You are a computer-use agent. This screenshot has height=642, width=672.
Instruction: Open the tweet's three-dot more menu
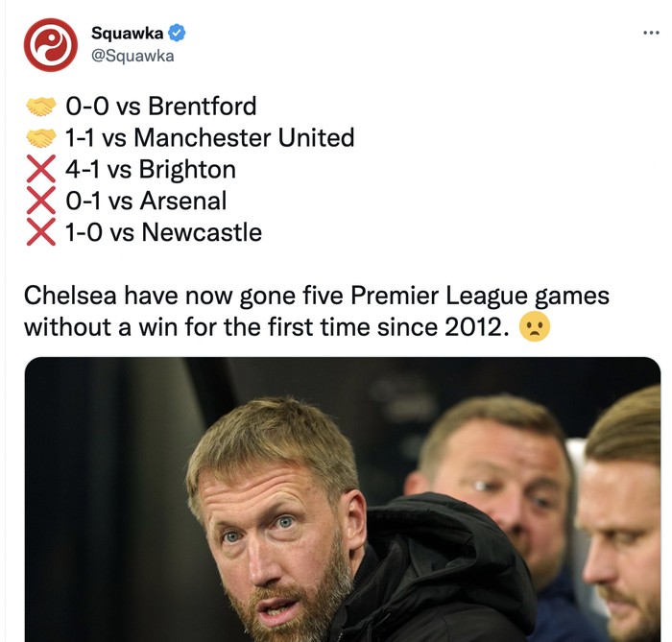pos(651,33)
